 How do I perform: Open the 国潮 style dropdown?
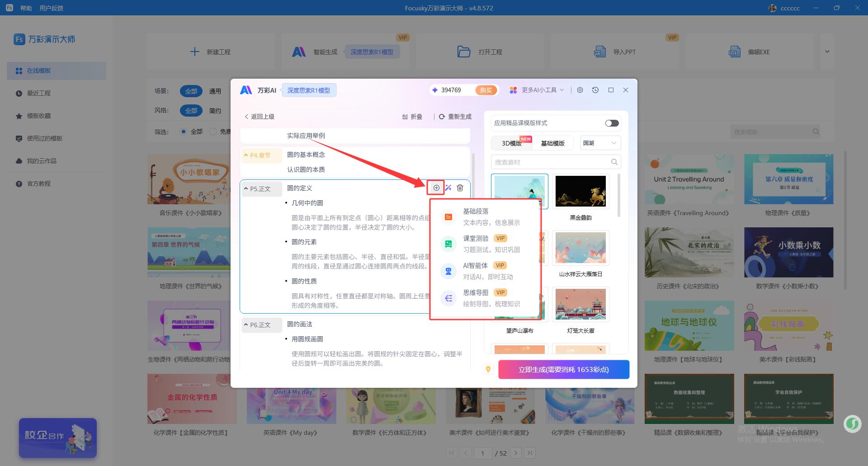pos(600,143)
